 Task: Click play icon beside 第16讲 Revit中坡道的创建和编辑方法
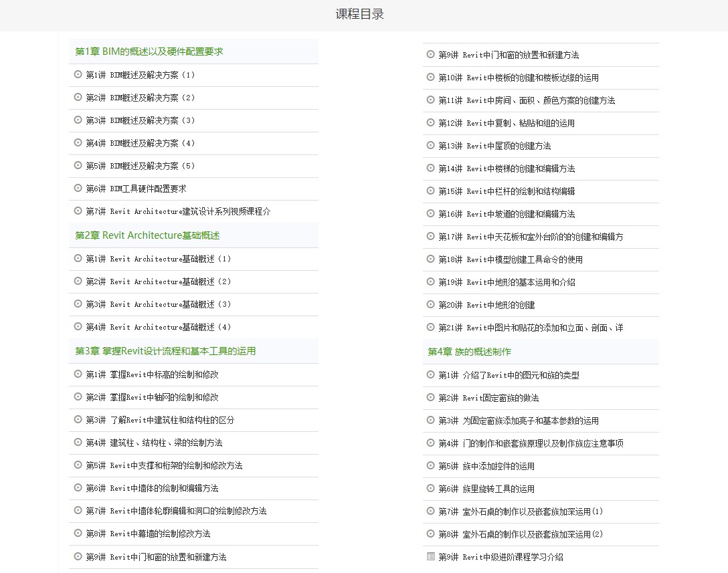pos(430,213)
